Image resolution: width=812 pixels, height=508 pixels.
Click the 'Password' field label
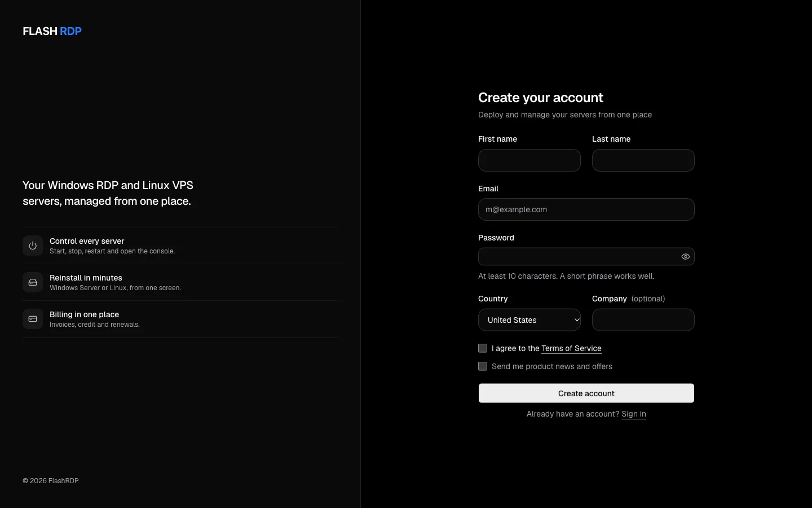coord(496,238)
